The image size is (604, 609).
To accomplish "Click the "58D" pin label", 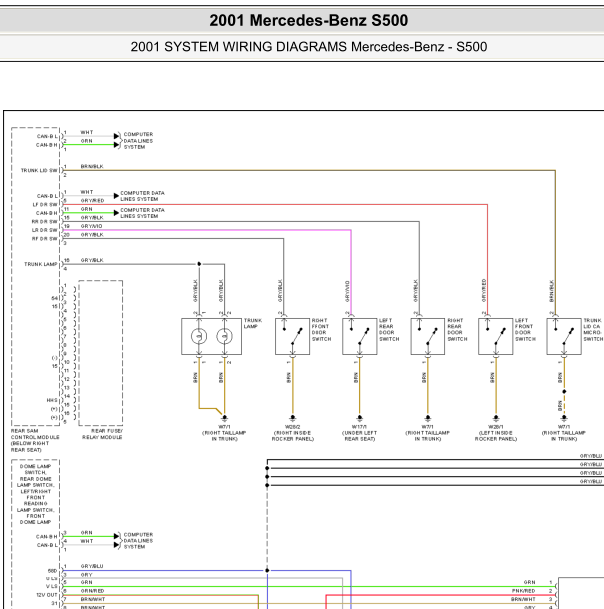I will (52, 571).
